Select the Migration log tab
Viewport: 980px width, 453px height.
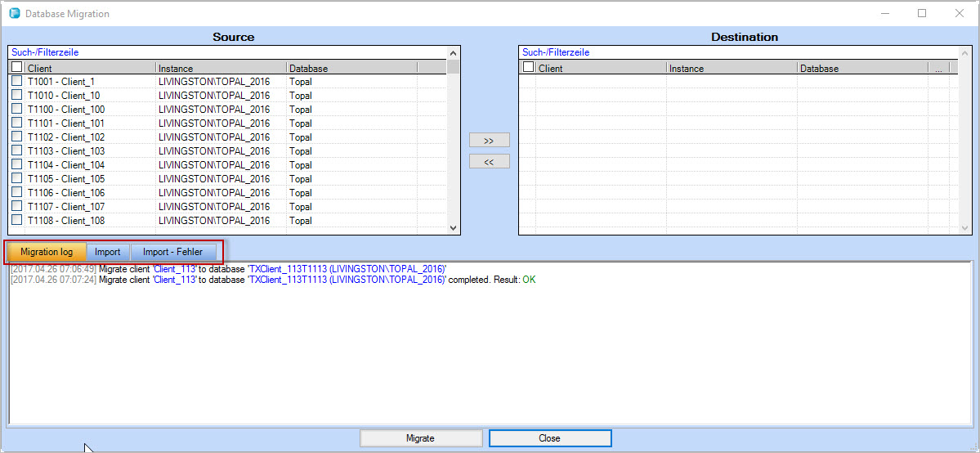[x=47, y=252]
